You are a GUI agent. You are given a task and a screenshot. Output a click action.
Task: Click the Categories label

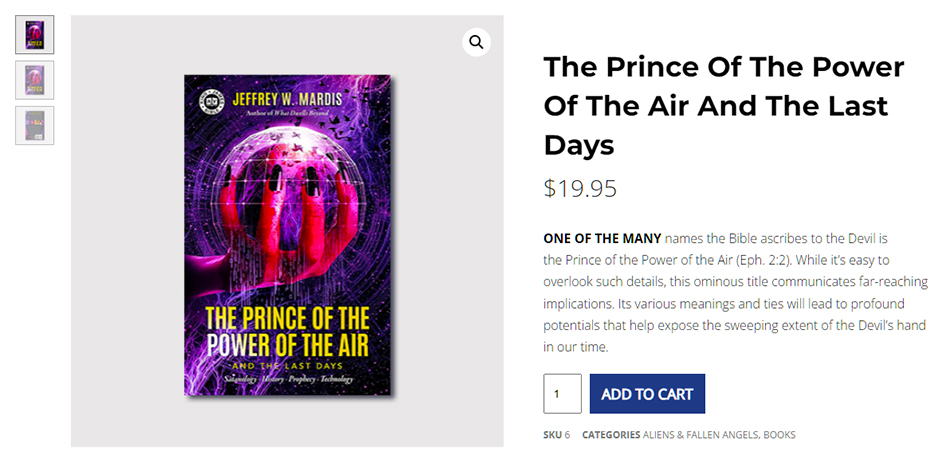pos(612,435)
